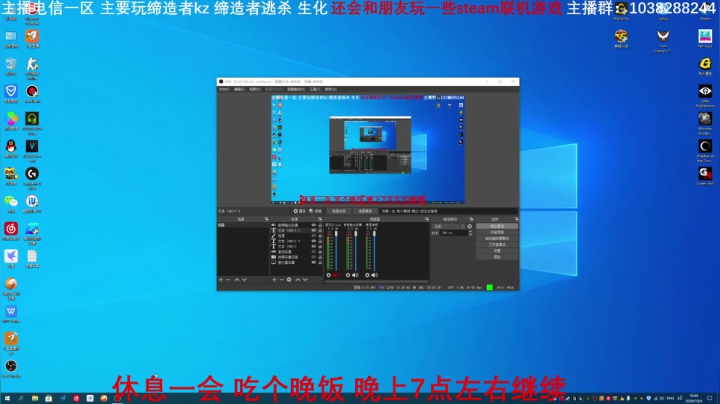Open settings gear of first mixer channel

coord(328,275)
